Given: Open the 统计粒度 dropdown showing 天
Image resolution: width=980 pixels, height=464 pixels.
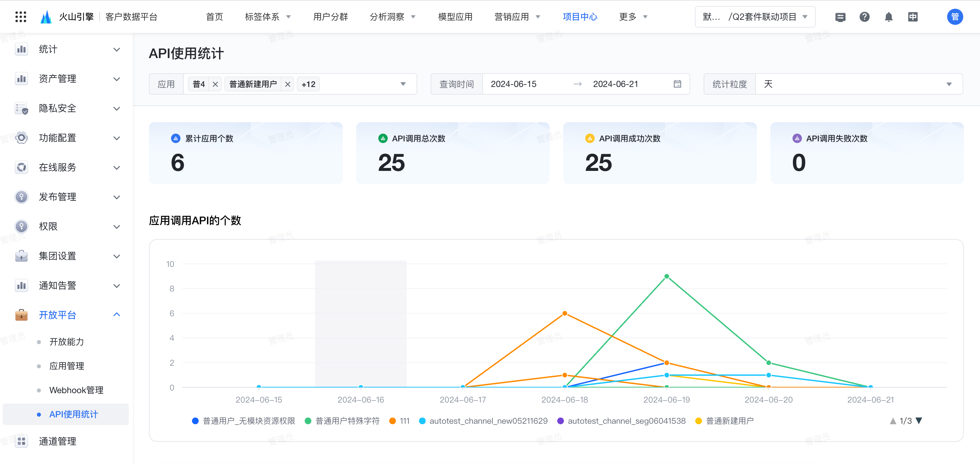Looking at the screenshot, I should point(859,84).
